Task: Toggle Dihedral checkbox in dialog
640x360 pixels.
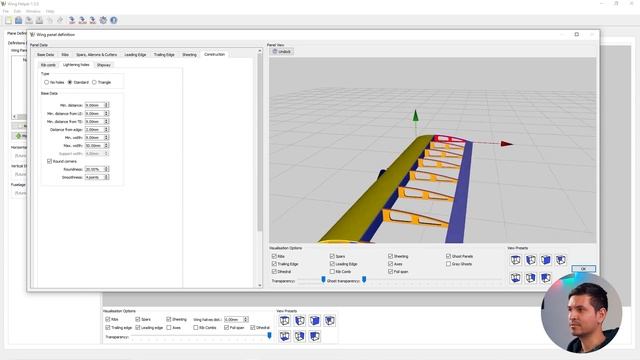Action: point(274,271)
